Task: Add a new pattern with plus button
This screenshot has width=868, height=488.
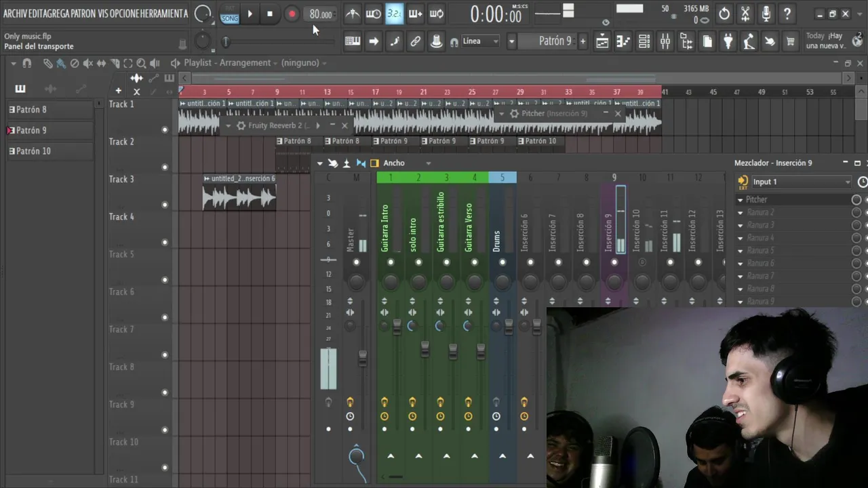Action: pyautogui.click(x=583, y=41)
